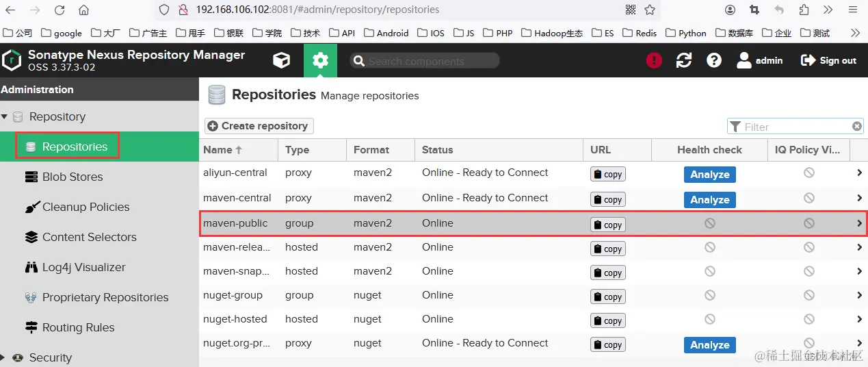Open Cleanup Policies in sidebar
The height and width of the screenshot is (367, 868).
(x=77, y=207)
